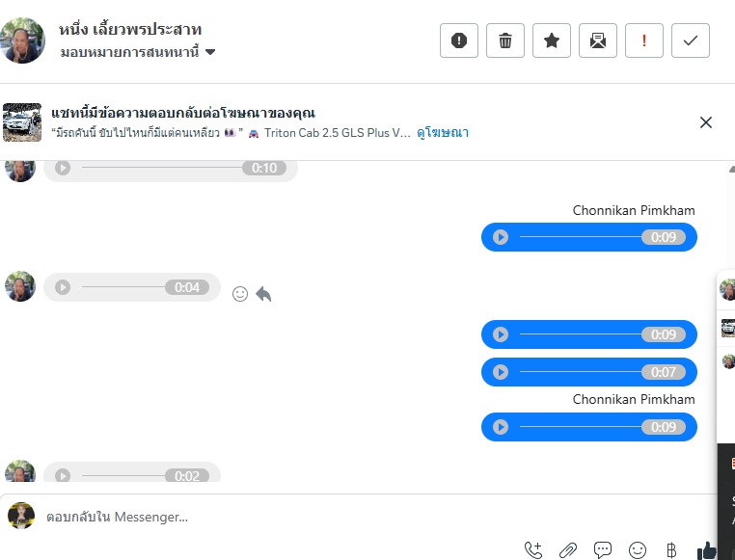Star this conversation for follow-up
This screenshot has height=560, width=735.
552,40
